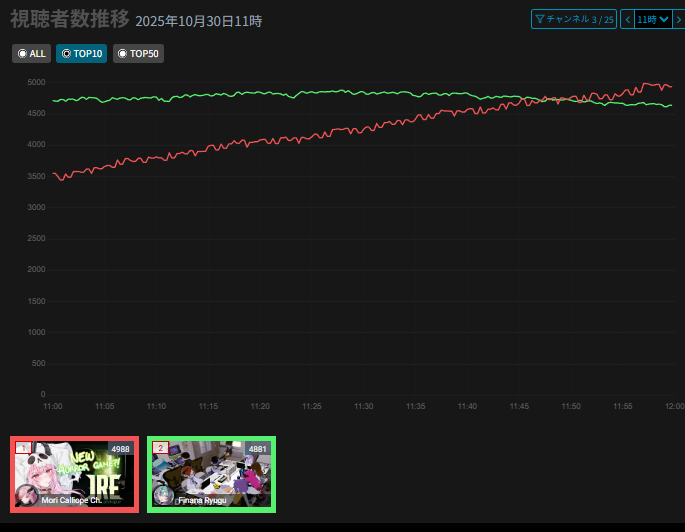Click the 2500 y-axis label
Image resolution: width=685 pixels, height=532 pixels.
coord(36,238)
